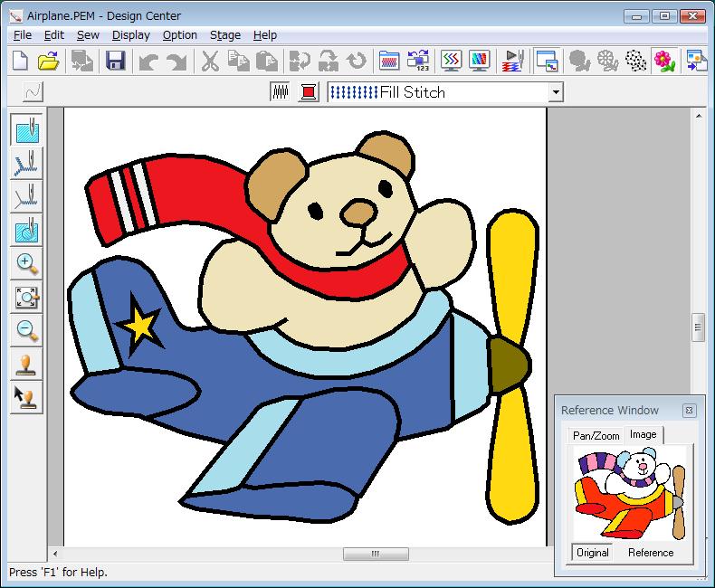Select the line sewing (all) tool

(27, 163)
